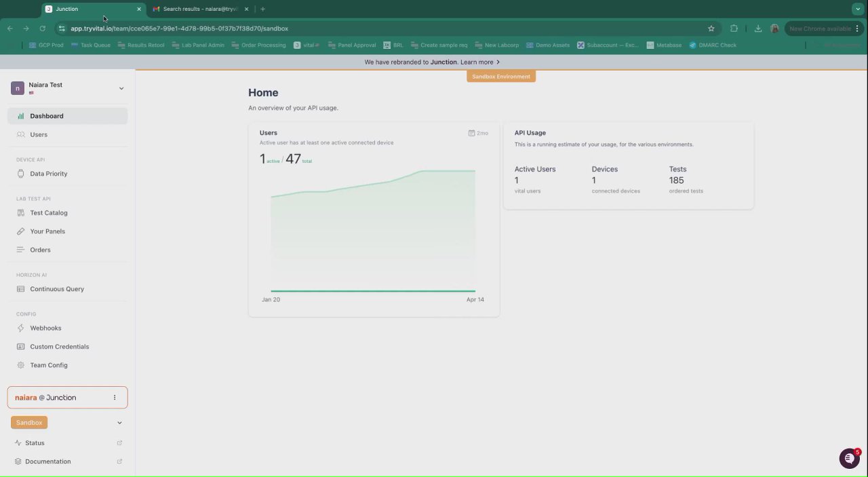This screenshot has height=477, width=868.
Task: Close the Search results browser tab
Action: (x=247, y=9)
